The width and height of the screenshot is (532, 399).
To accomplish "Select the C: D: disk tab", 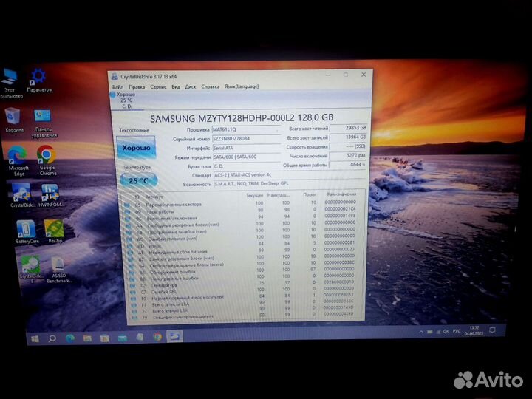I will pos(126,100).
